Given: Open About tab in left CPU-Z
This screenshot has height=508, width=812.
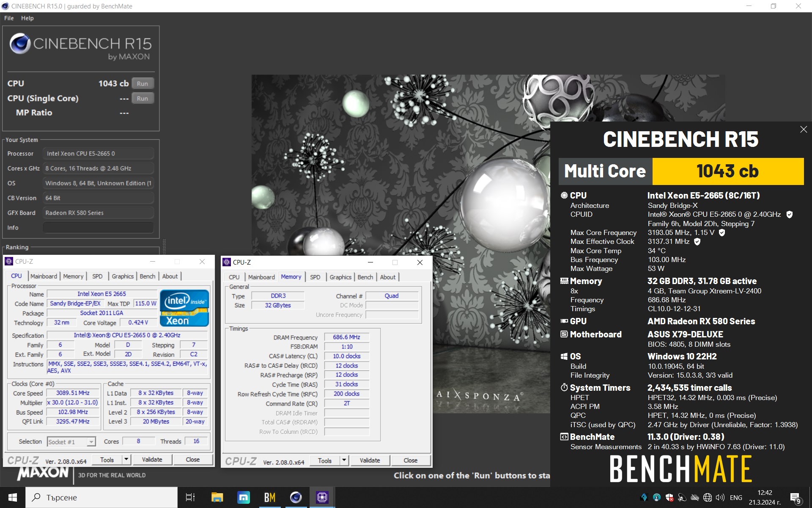Looking at the screenshot, I should (170, 276).
